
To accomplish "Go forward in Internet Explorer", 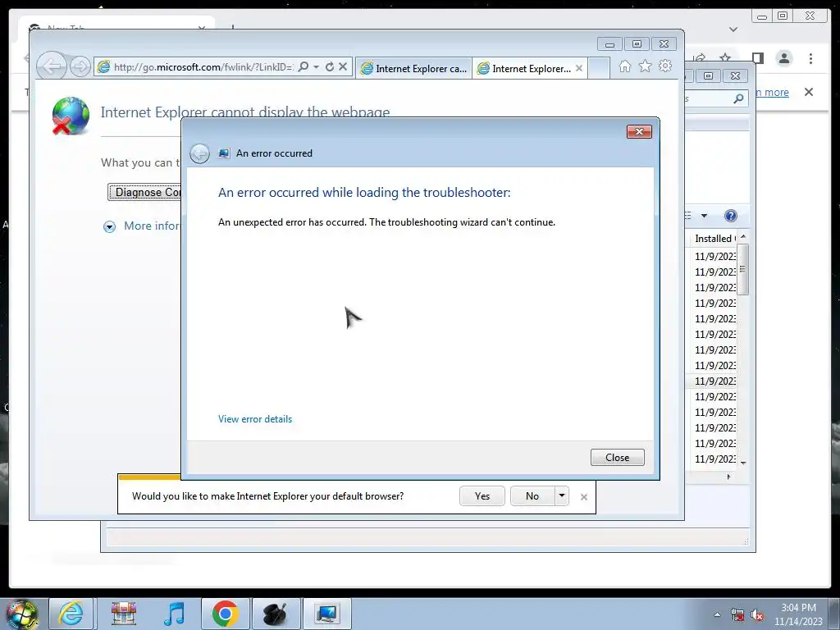I will [x=80, y=67].
